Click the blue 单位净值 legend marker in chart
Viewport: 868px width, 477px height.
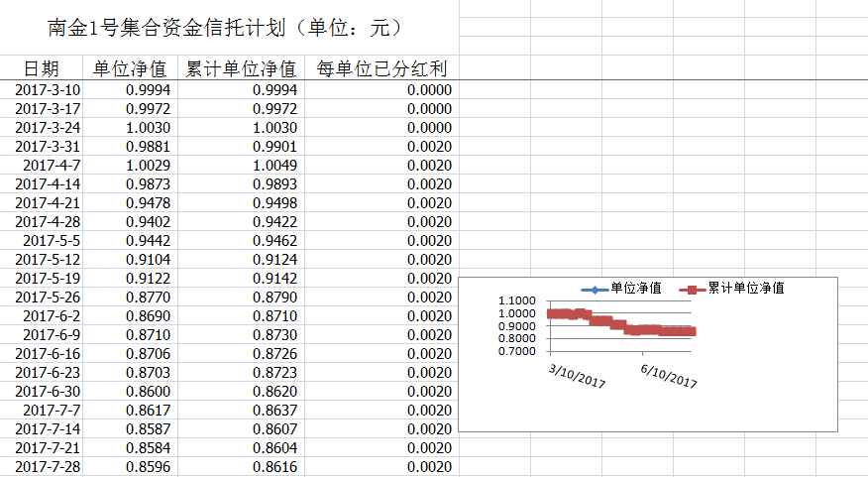tap(593, 289)
